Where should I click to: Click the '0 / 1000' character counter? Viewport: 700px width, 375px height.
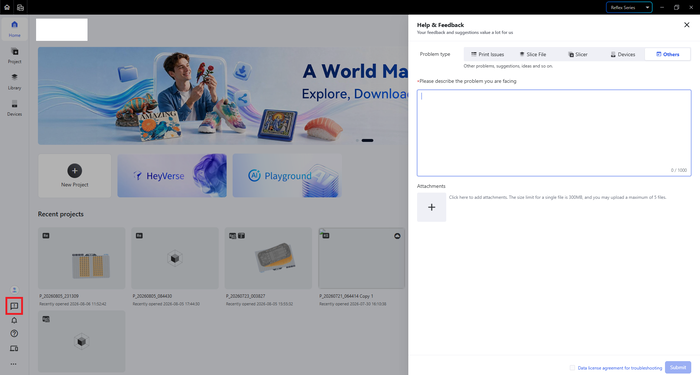pyautogui.click(x=679, y=170)
